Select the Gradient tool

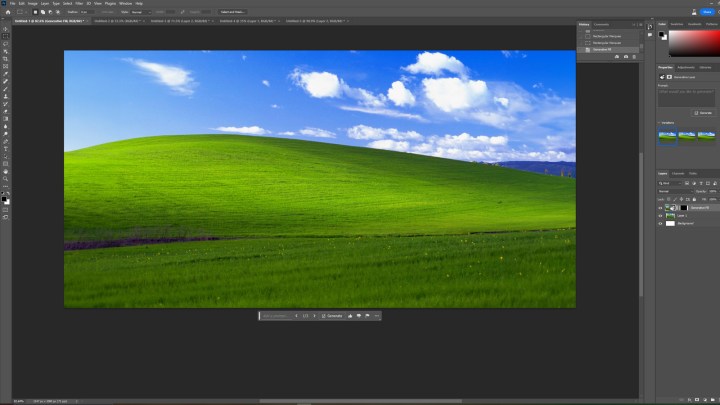coord(6,118)
